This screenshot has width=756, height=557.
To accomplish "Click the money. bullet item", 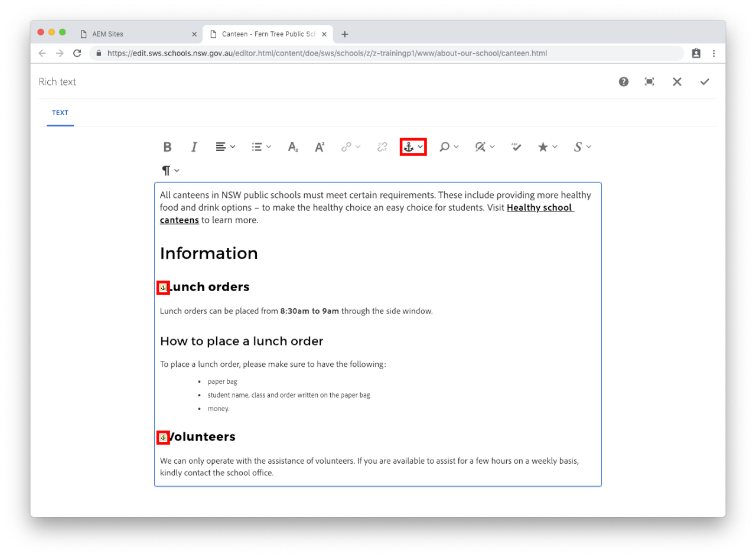I will tap(218, 409).
